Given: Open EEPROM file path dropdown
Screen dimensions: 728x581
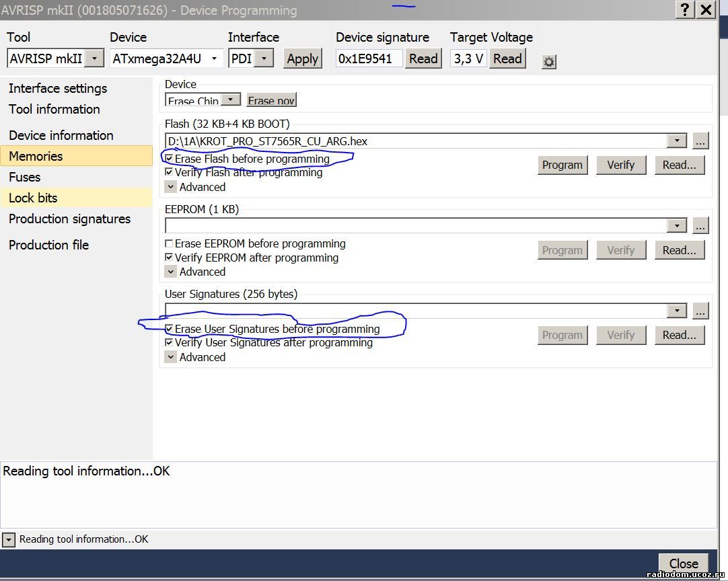Looking at the screenshot, I should pos(677,225).
